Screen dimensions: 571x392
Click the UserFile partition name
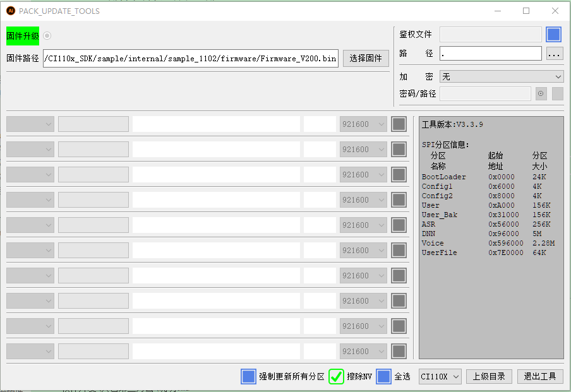[x=439, y=252]
